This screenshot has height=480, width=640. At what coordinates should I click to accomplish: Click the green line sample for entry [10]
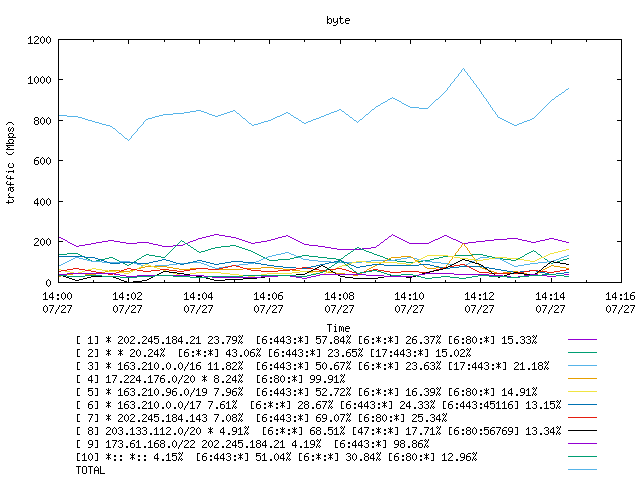(582, 456)
